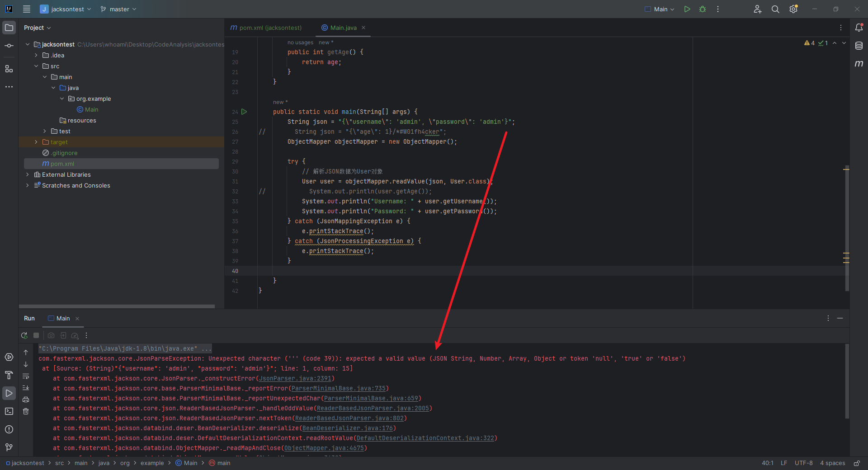Image resolution: width=868 pixels, height=470 pixels.
Task: Collapse the org.example package
Action: tap(62, 99)
